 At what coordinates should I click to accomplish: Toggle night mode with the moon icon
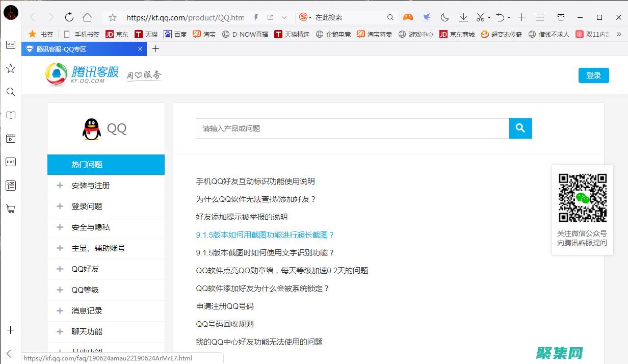pyautogui.click(x=444, y=17)
